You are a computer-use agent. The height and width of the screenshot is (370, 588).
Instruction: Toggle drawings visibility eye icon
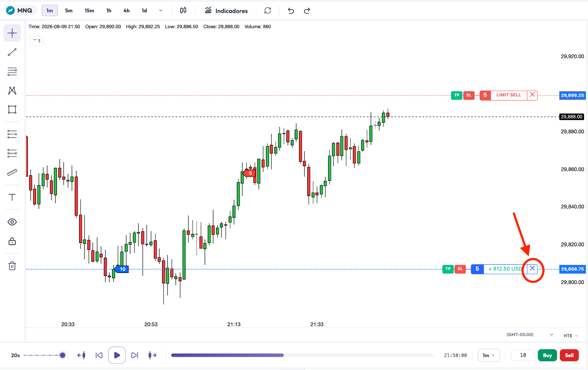pos(12,222)
